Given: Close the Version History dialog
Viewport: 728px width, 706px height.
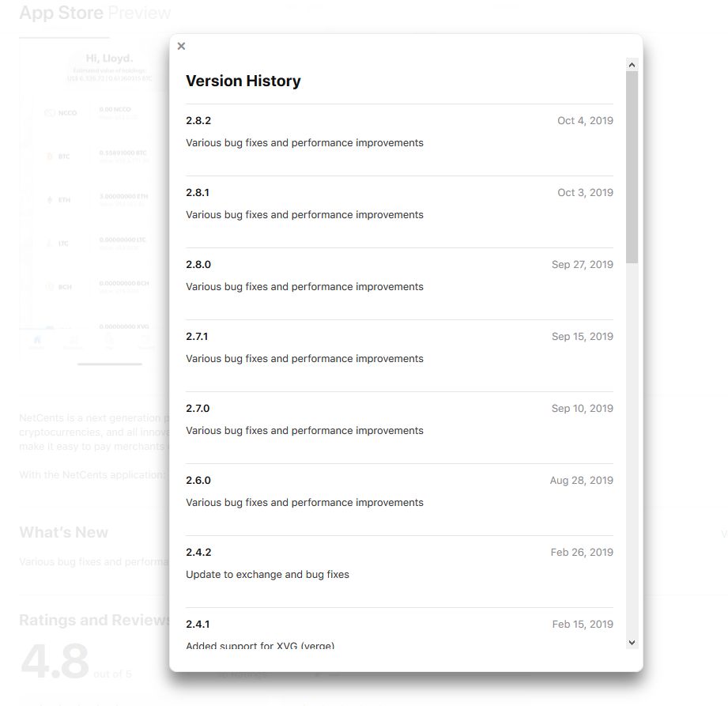Looking at the screenshot, I should [181, 46].
